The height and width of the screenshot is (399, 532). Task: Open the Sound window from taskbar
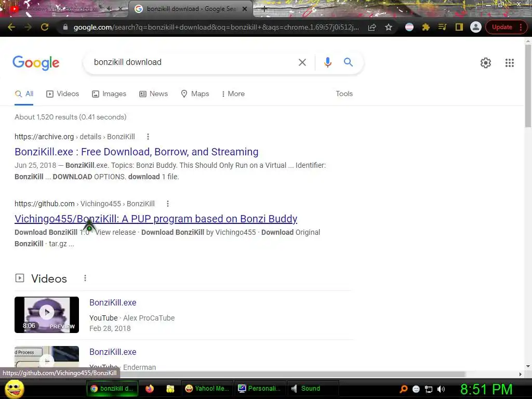pos(312,389)
